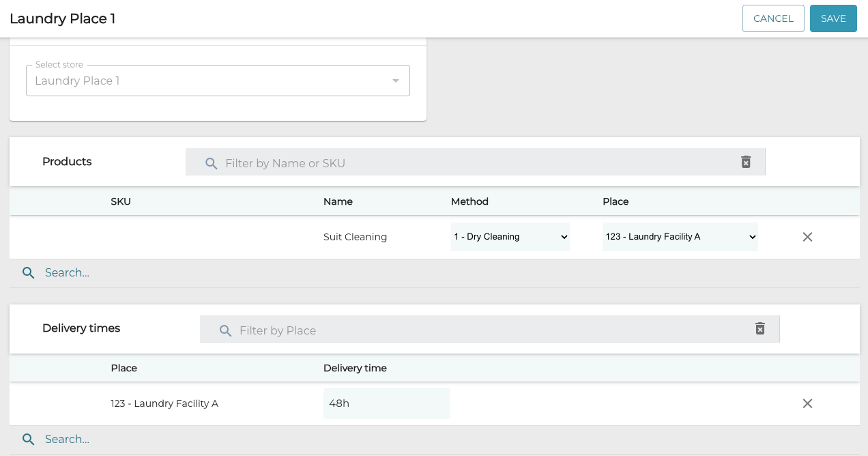The height and width of the screenshot is (456, 868).
Task: Cancel editing Laundry Place 1
Action: point(773,18)
